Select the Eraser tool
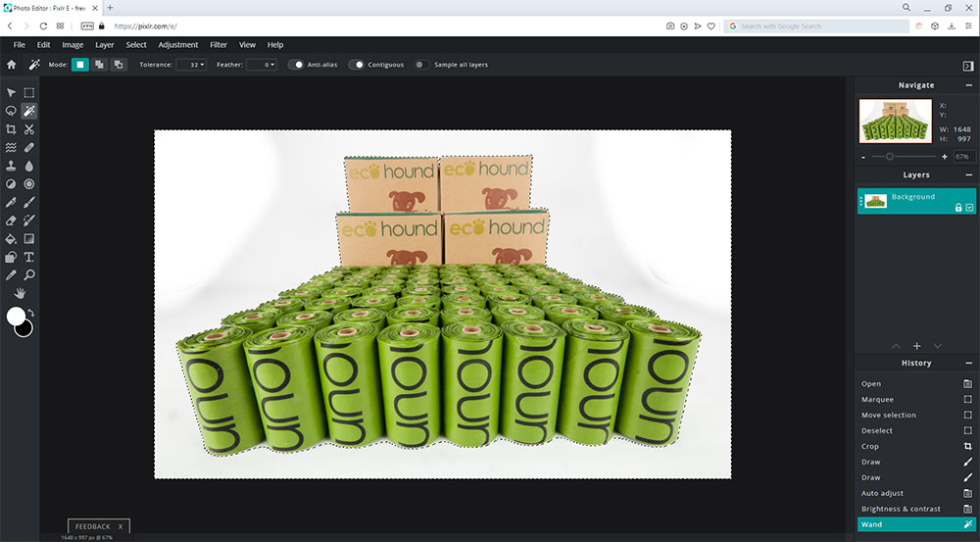 [x=11, y=221]
